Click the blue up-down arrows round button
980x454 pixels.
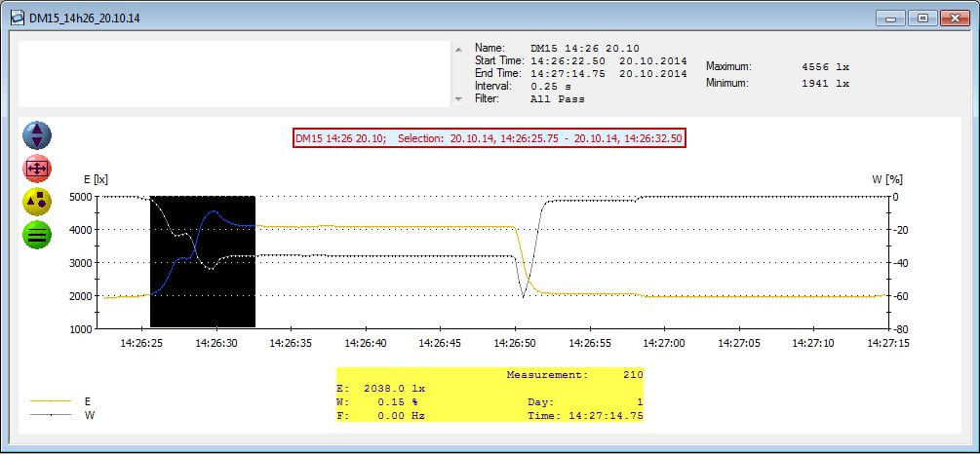[x=36, y=135]
